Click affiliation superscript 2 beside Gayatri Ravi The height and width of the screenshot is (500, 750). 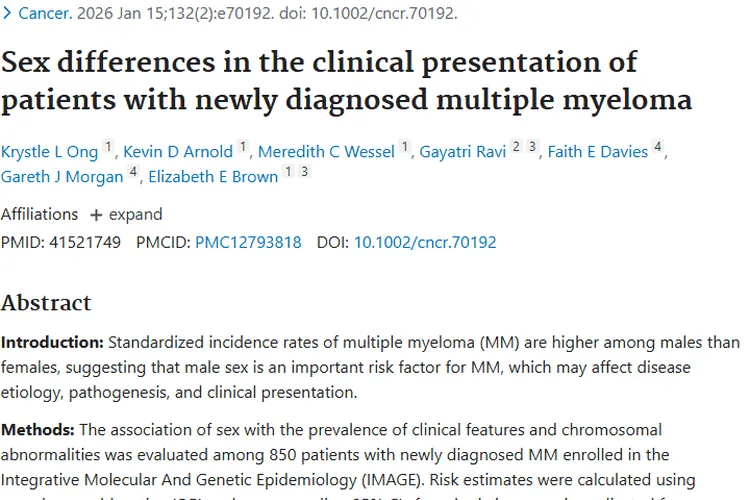(516, 149)
